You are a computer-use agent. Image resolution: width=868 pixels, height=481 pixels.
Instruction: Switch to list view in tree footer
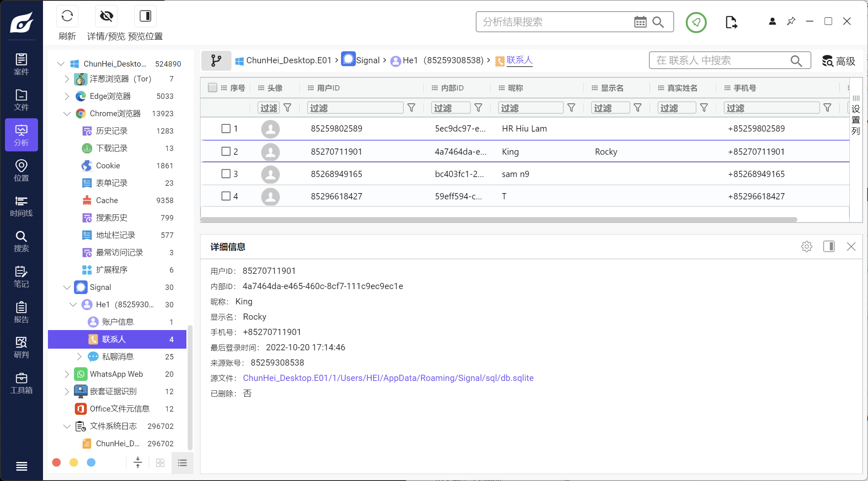182,463
